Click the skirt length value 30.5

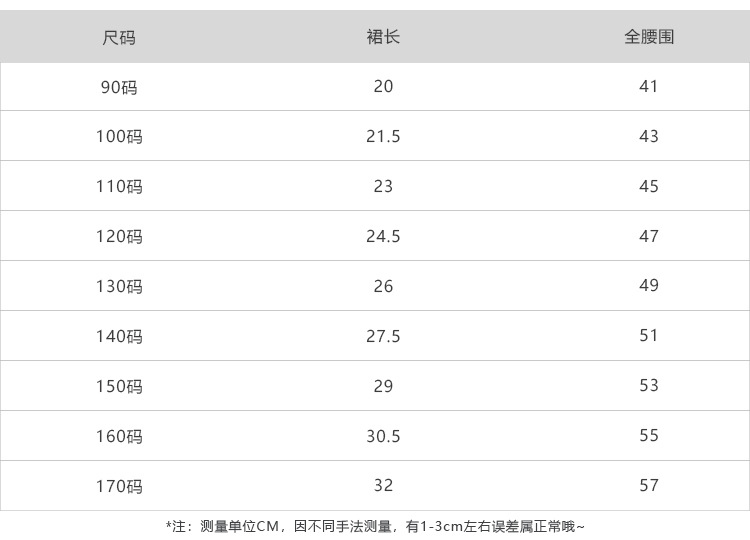tap(383, 436)
